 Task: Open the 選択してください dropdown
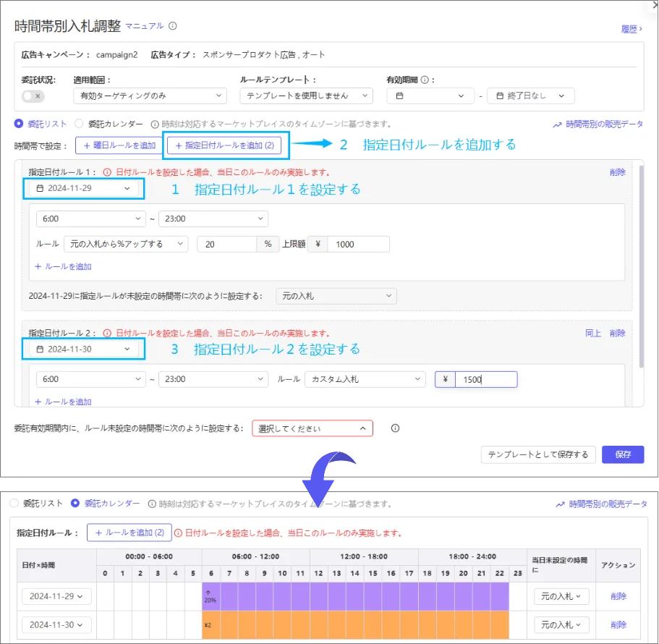click(313, 428)
